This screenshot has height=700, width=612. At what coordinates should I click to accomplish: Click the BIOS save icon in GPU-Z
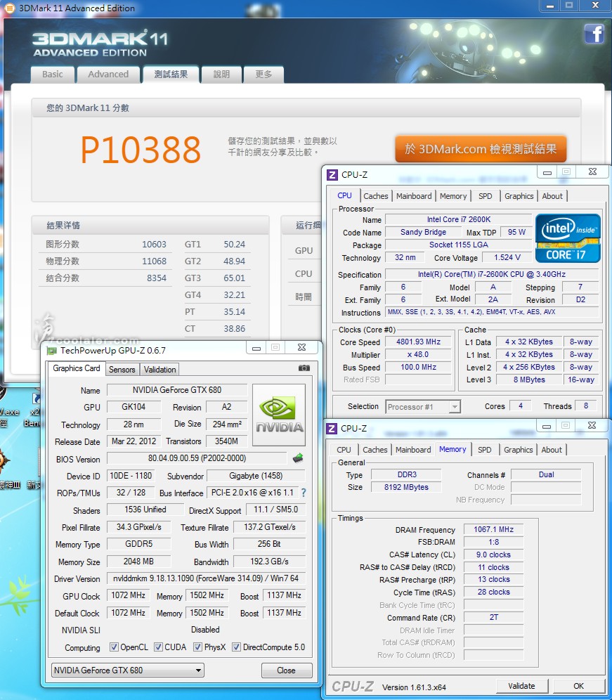click(x=298, y=458)
